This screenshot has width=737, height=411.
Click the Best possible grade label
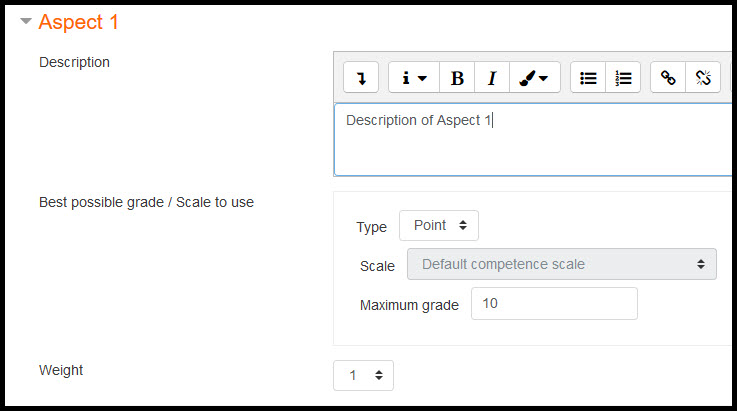(x=146, y=202)
